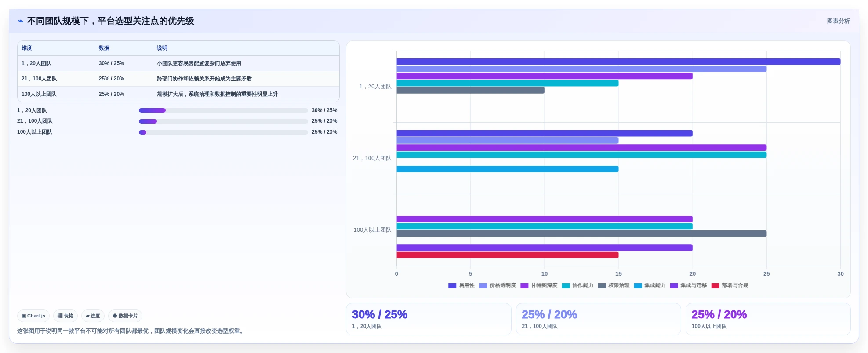Open the stat card labeled 100人以上团队
The image size is (868, 353).
pyautogui.click(x=768, y=319)
